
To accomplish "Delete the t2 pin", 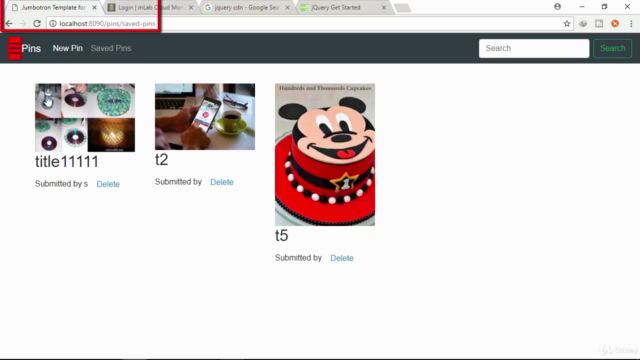I will click(x=222, y=182).
